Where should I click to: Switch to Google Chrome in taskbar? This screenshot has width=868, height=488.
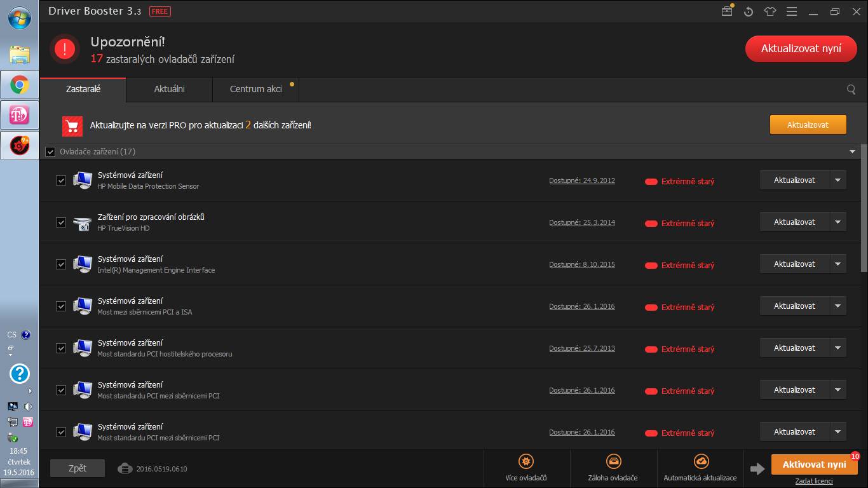(x=20, y=85)
